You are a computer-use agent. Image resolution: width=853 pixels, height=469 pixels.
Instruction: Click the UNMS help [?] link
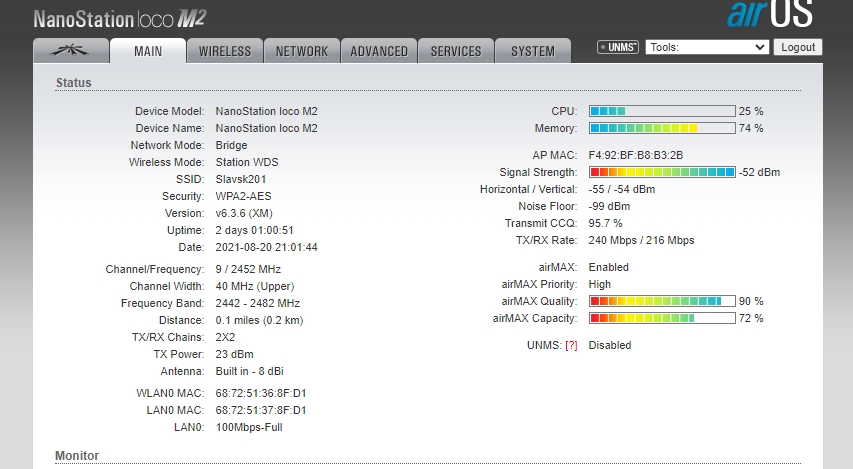571,345
